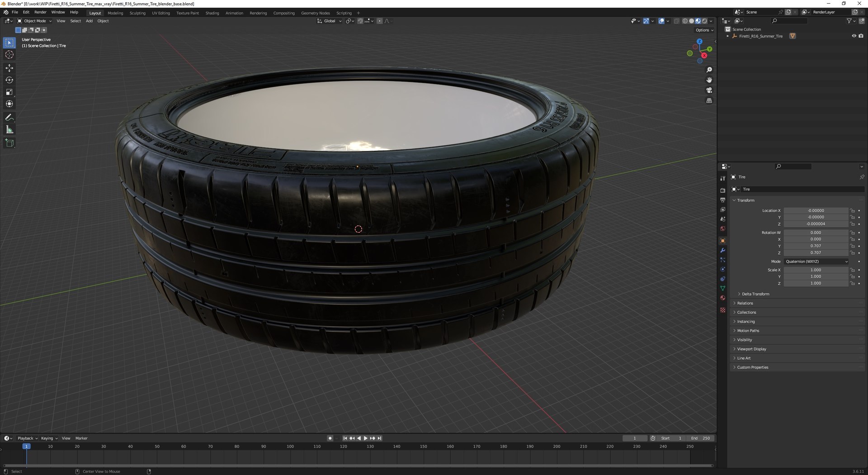Open the Object Constraints properties tab
The height and width of the screenshot is (475, 868).
pyautogui.click(x=722, y=279)
